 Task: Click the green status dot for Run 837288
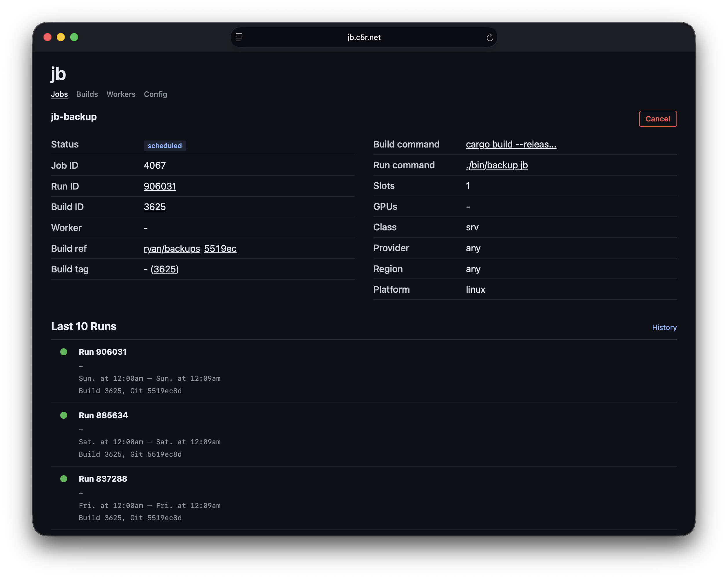click(x=63, y=479)
